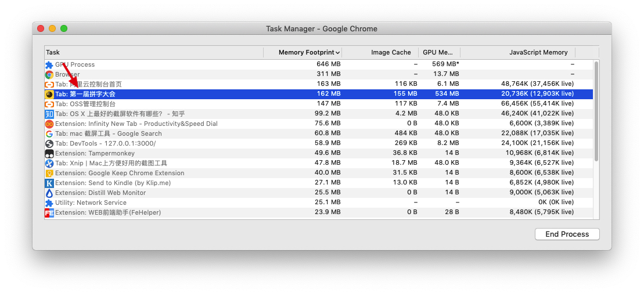Sort by Memory Footprint column header
Image resolution: width=644 pixels, height=293 pixels.
pyautogui.click(x=309, y=52)
